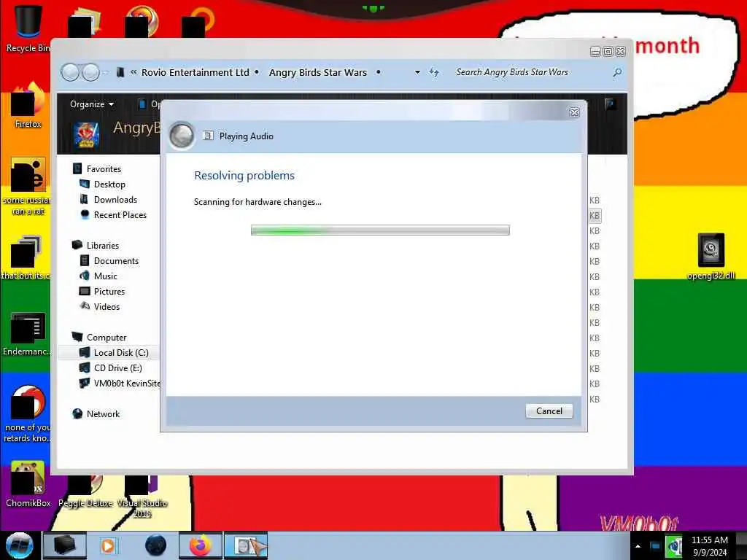Go back in the troubleshooter wizard

click(182, 136)
